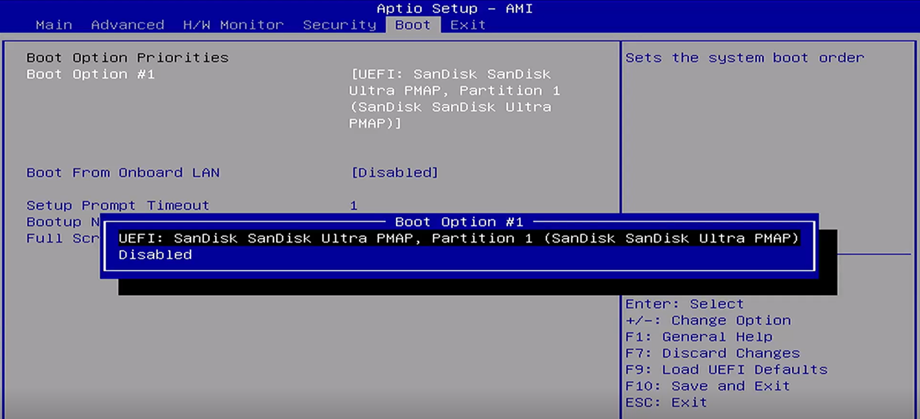Viewport: 920px width, 419px height.
Task: Click the '+/-: Change Option' hint
Action: (708, 320)
